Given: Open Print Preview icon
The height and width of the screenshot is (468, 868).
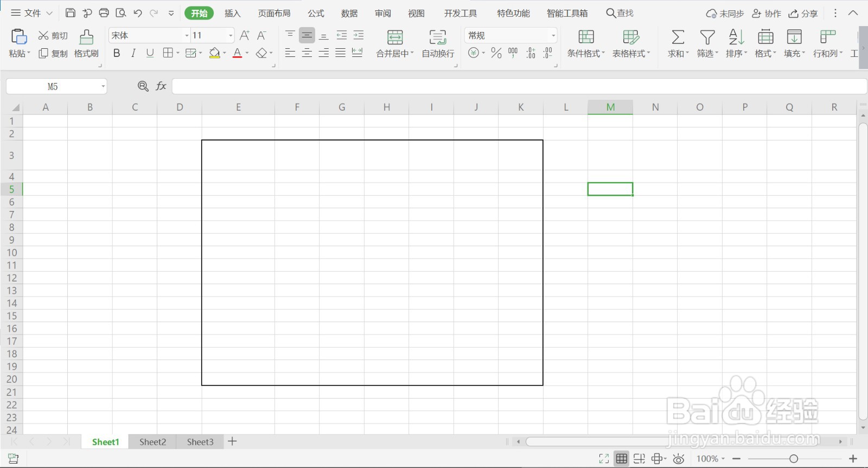Looking at the screenshot, I should pyautogui.click(x=121, y=13).
